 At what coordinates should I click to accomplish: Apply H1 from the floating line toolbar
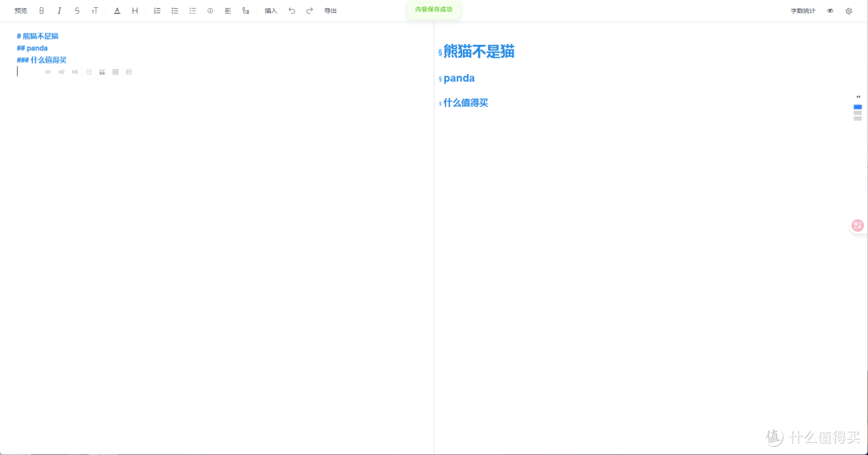click(x=48, y=72)
